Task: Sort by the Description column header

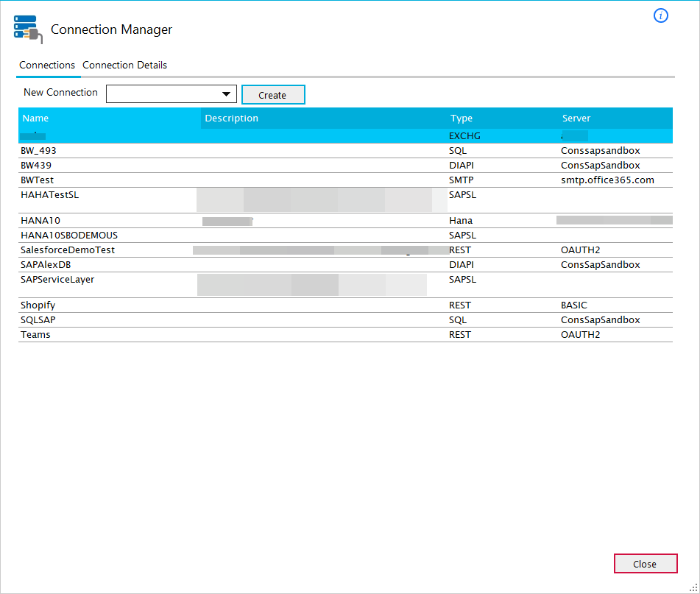Action: click(324, 119)
